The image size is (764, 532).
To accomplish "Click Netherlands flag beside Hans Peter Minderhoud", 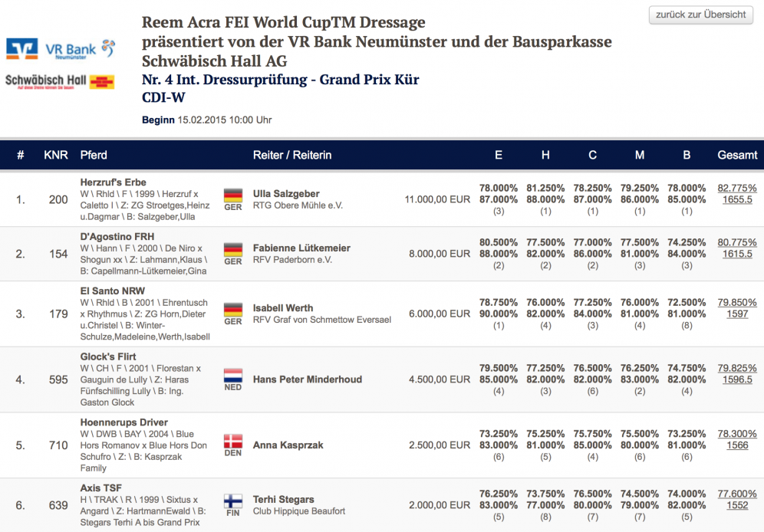I will [232, 375].
